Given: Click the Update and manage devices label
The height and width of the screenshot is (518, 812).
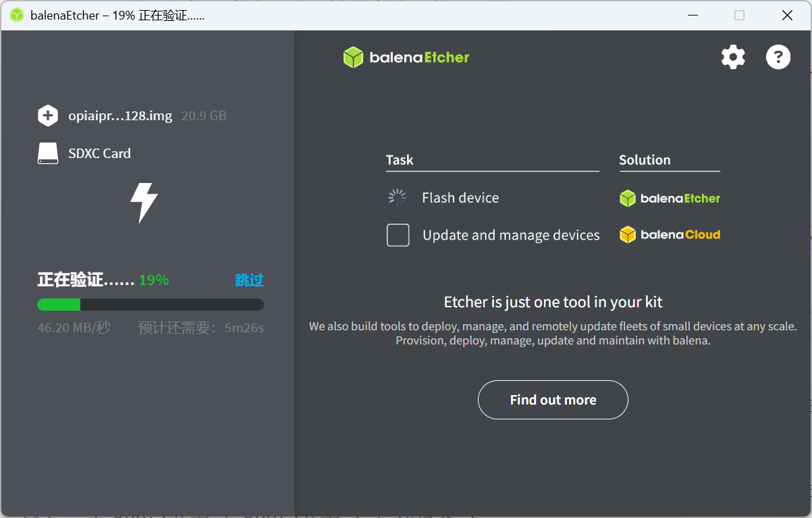Looking at the screenshot, I should [511, 235].
